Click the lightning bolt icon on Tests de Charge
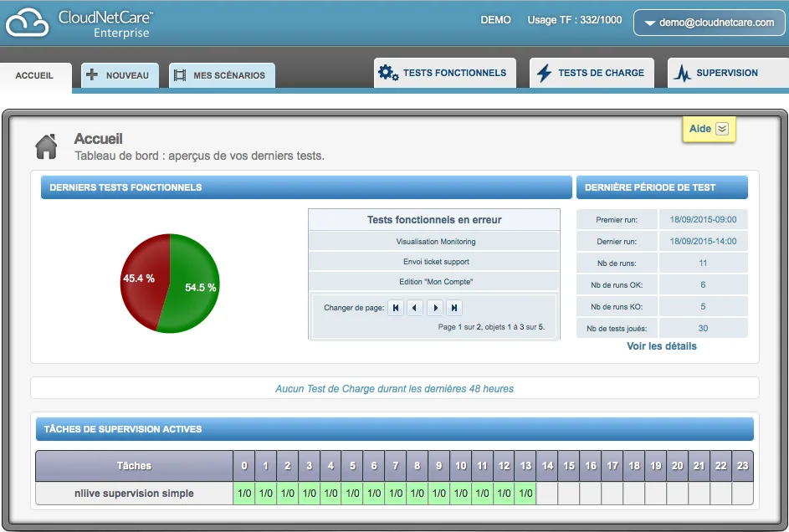Viewport: 789px width, 532px height. (x=544, y=73)
